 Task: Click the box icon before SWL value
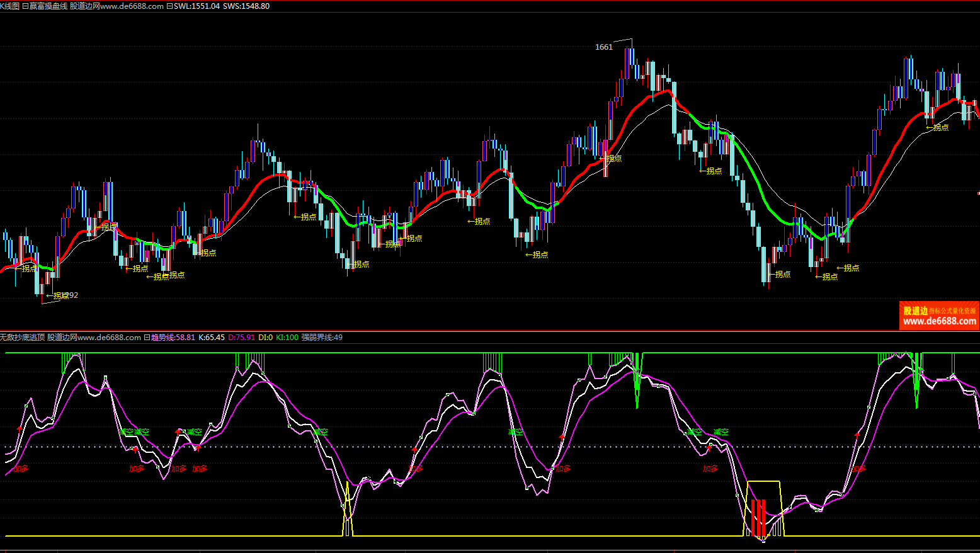coord(169,6)
